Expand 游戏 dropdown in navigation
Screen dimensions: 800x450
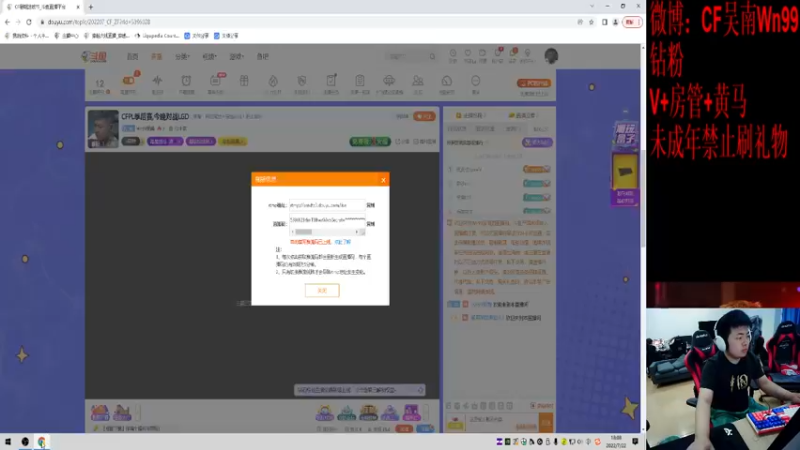pos(236,57)
